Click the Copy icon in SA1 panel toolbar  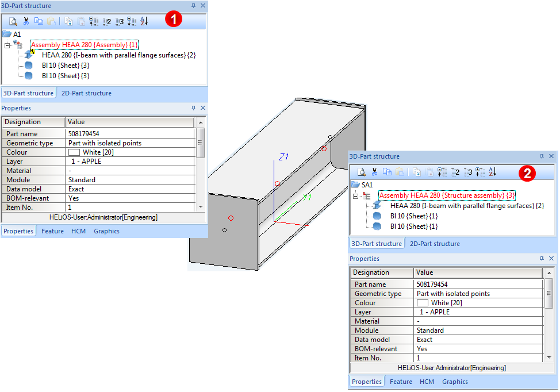pyautogui.click(x=387, y=172)
